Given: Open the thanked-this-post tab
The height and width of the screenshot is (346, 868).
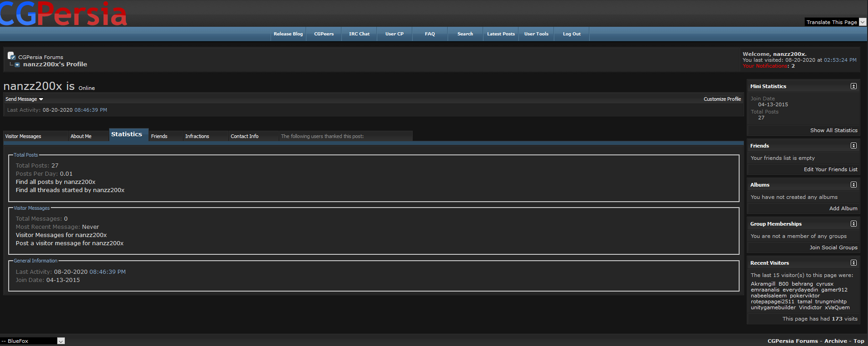Looking at the screenshot, I should 345,136.
